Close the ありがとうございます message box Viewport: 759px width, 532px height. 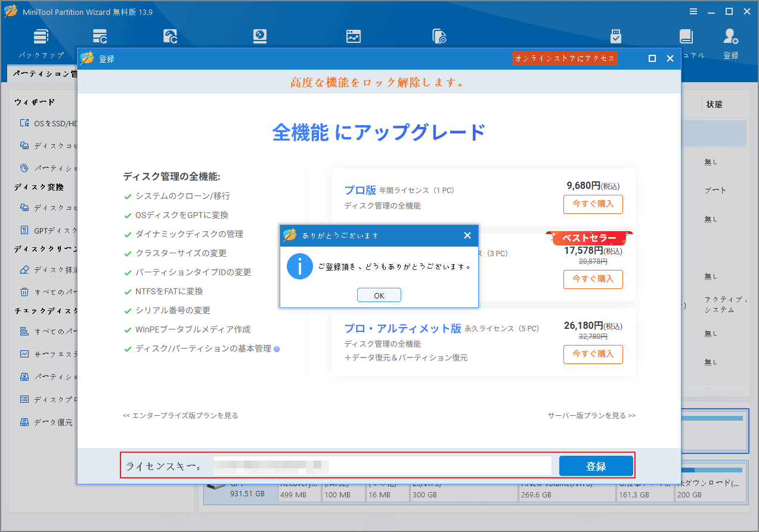coord(467,235)
